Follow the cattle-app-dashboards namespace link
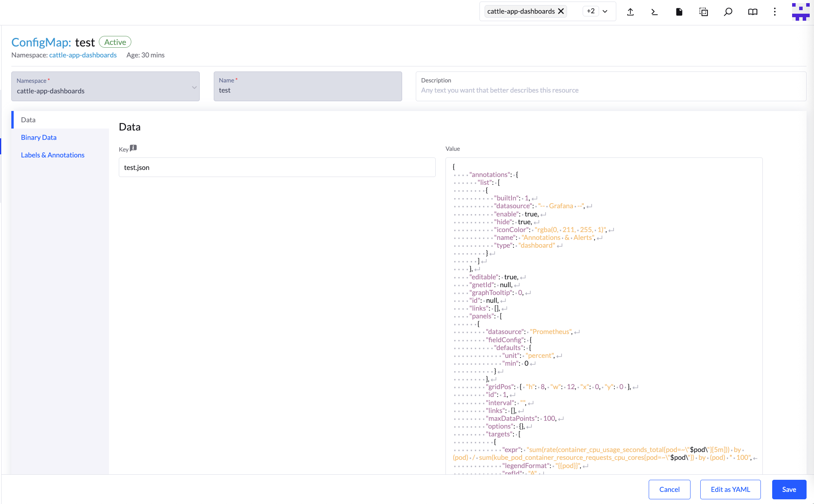 pos(83,55)
